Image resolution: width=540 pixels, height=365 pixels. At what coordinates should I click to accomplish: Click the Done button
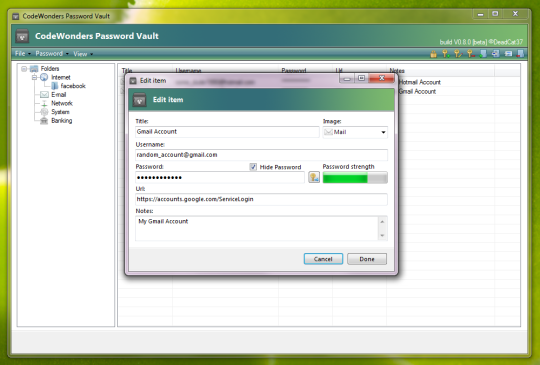click(x=367, y=259)
